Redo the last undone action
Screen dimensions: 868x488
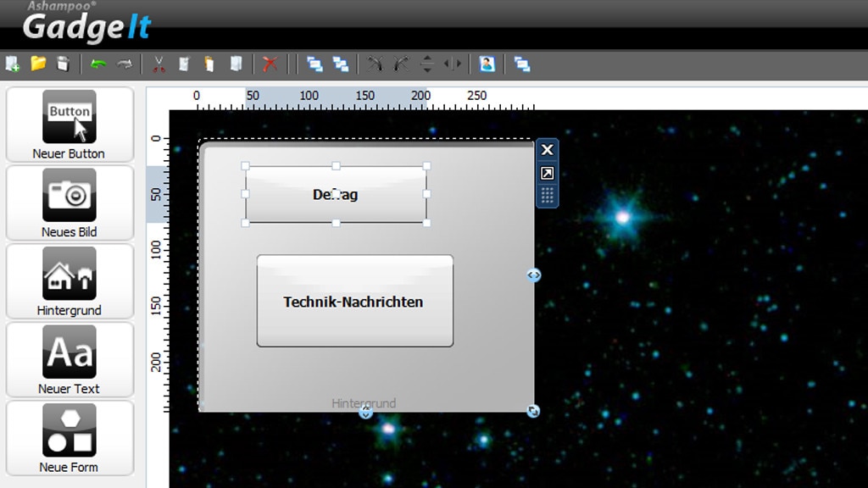pyautogui.click(x=125, y=64)
